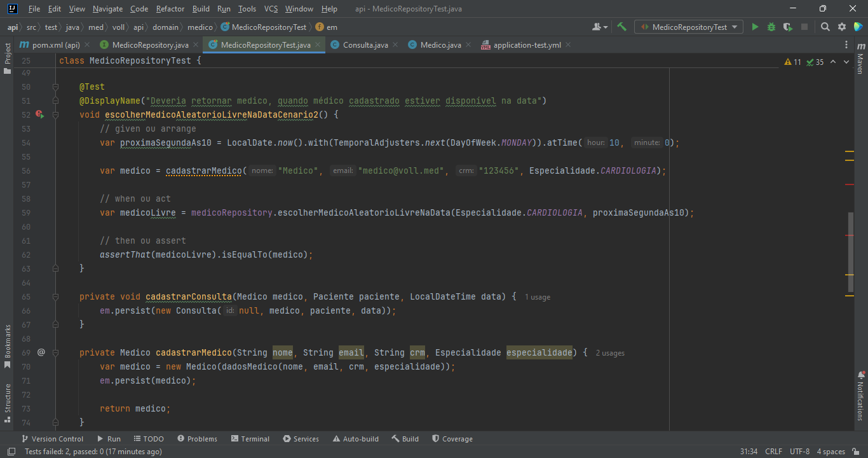Viewport: 868px width, 458px height.
Task: Open Search Everywhere magnifier icon
Action: tap(825, 27)
